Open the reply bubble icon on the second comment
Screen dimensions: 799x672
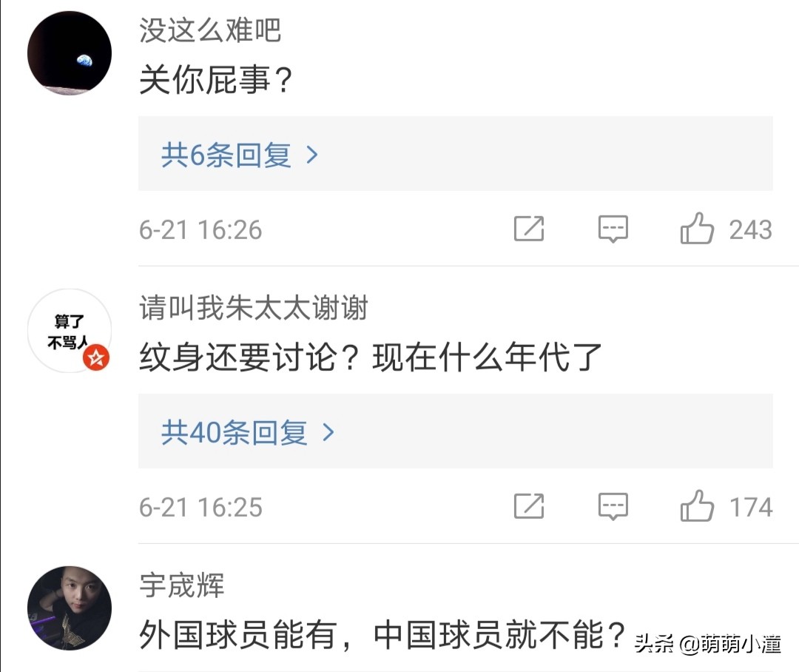point(613,507)
